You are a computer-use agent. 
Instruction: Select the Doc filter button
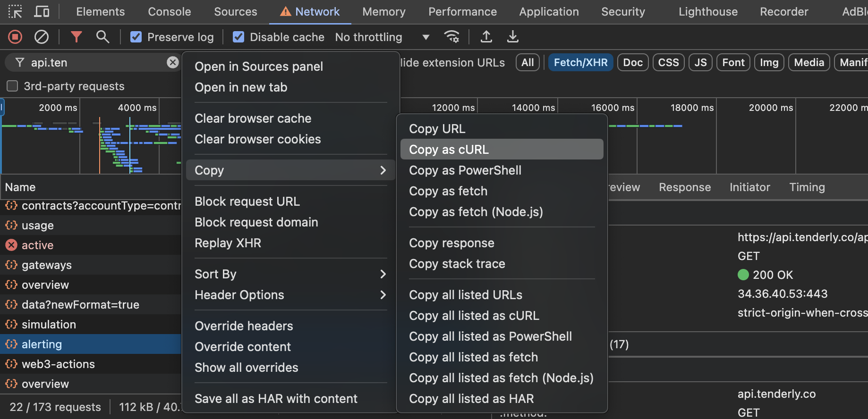(632, 62)
